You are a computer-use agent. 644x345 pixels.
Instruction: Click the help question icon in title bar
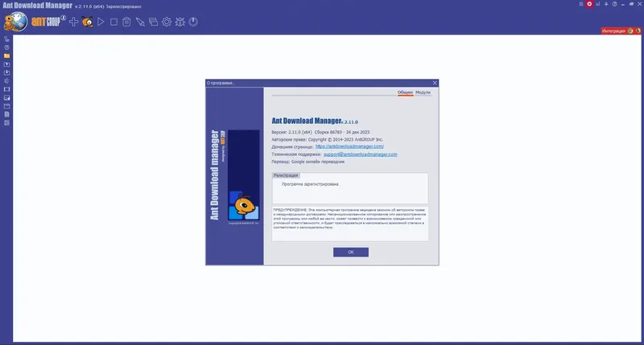point(614,4)
